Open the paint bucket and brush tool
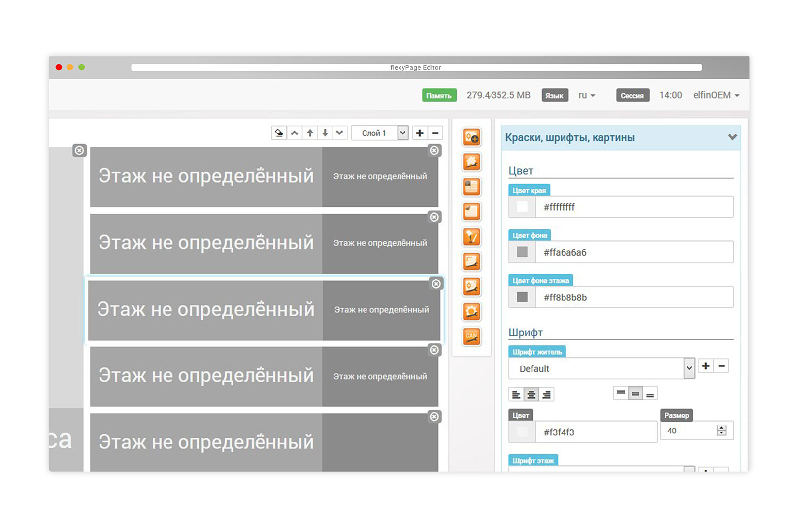798x532 pixels. (471, 237)
